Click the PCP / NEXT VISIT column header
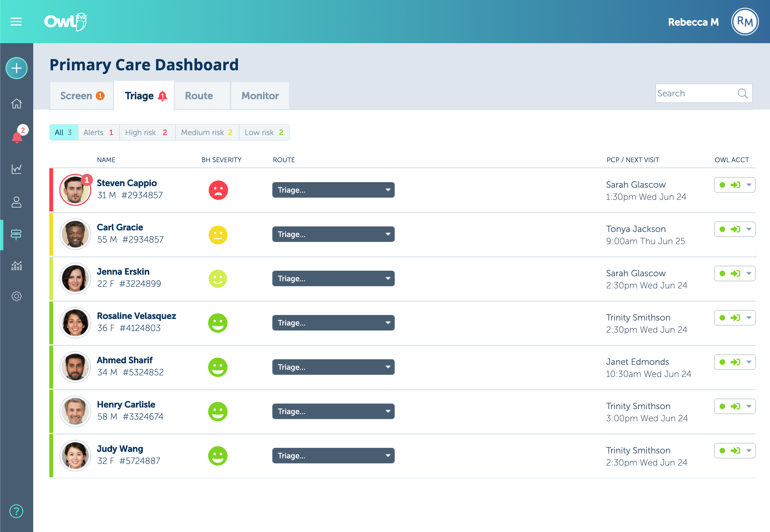 (x=633, y=160)
